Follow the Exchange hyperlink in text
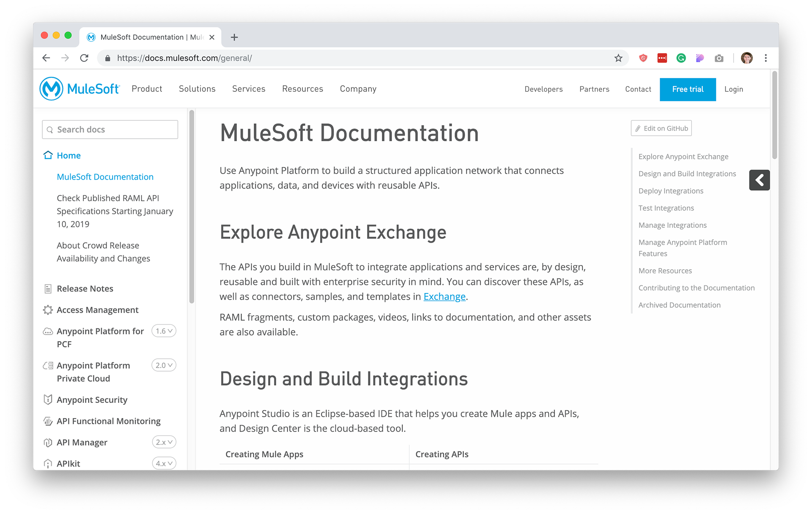This screenshot has height=514, width=812. (444, 297)
